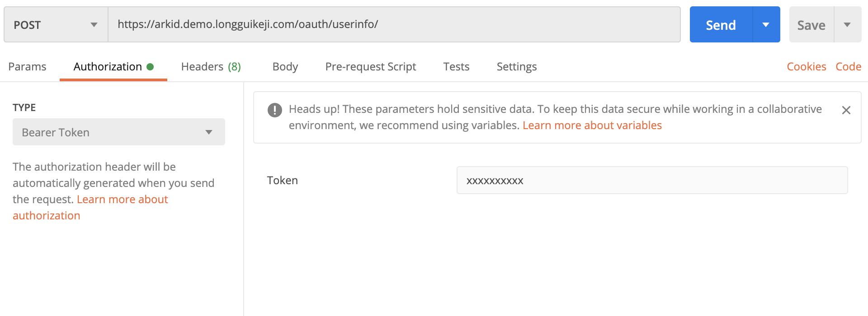Switch to the Body tab
The width and height of the screenshot is (868, 316).
pos(285,67)
